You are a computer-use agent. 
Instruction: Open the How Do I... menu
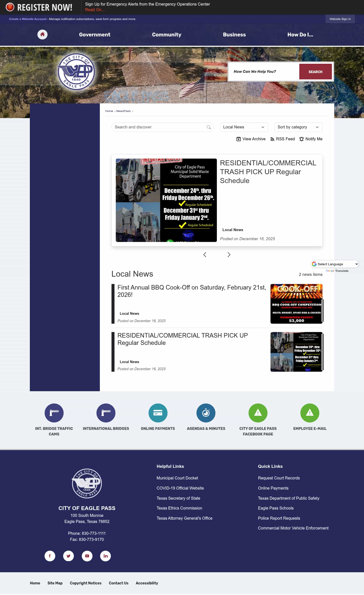(x=300, y=35)
